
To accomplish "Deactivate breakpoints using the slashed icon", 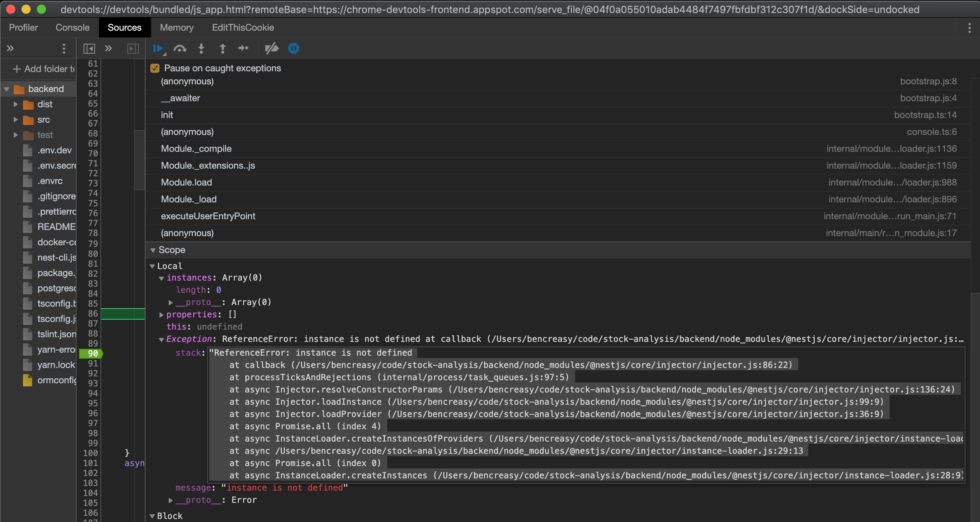I will [x=272, y=48].
